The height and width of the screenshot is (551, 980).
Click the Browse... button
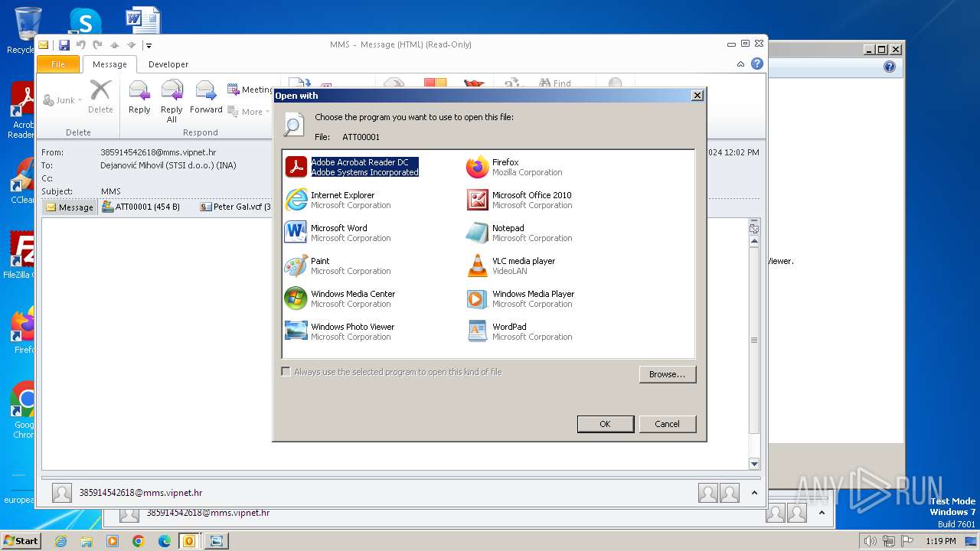coord(667,374)
